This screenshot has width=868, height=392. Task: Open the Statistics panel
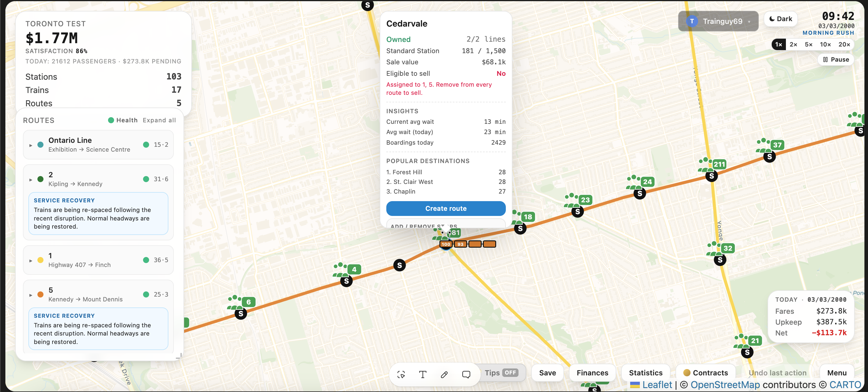pos(646,373)
